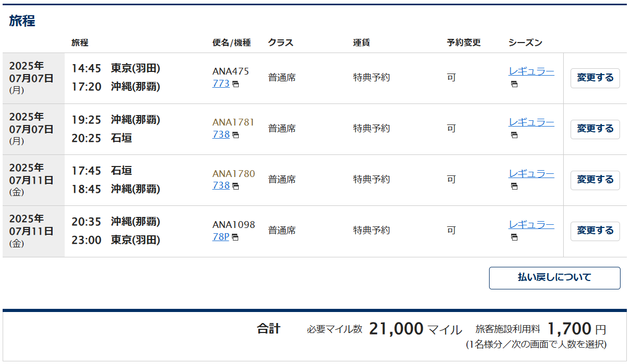Screen dimensions: 630x364
Task: Open aircraft type 773 link for ANA475
Action: click(x=220, y=84)
